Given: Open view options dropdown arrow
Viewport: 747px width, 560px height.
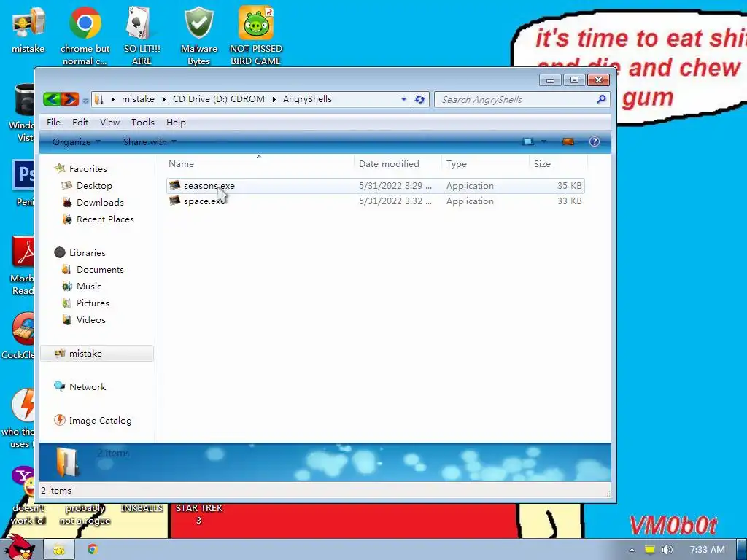Looking at the screenshot, I should pyautogui.click(x=543, y=141).
